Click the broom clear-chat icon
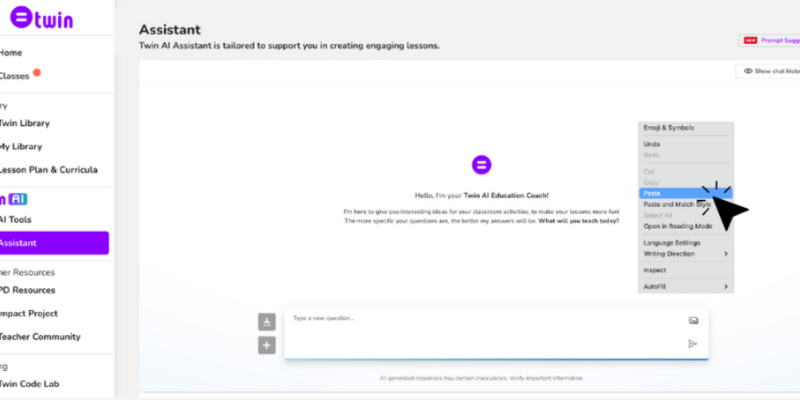800x400 pixels. [266, 322]
